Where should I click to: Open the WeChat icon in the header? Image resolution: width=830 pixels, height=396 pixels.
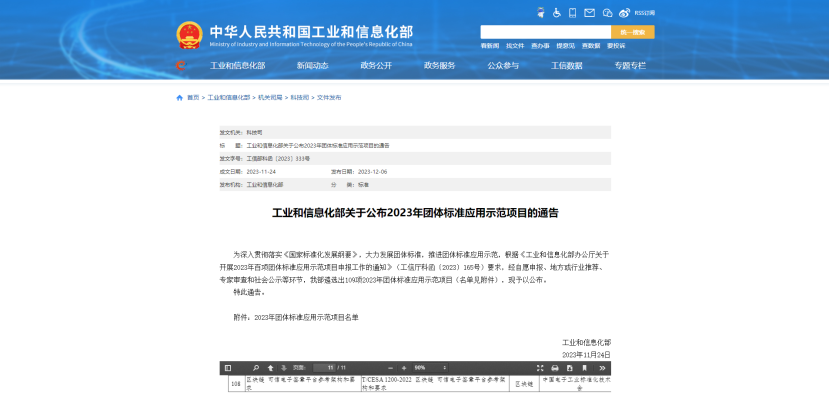point(608,13)
